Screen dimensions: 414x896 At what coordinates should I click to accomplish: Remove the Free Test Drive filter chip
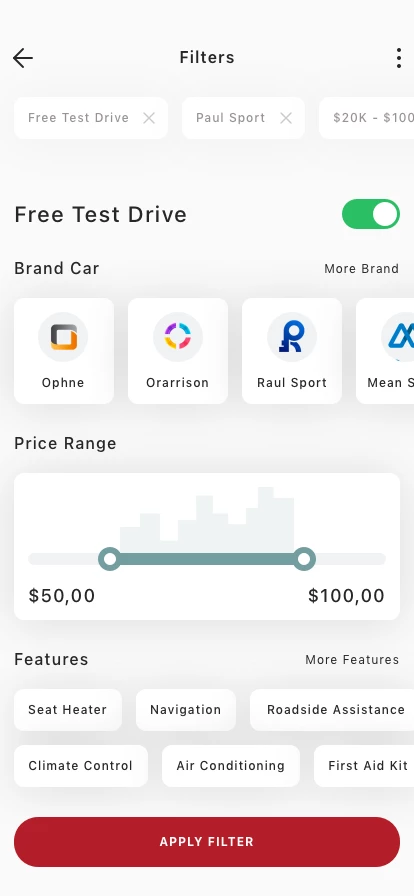click(x=149, y=118)
